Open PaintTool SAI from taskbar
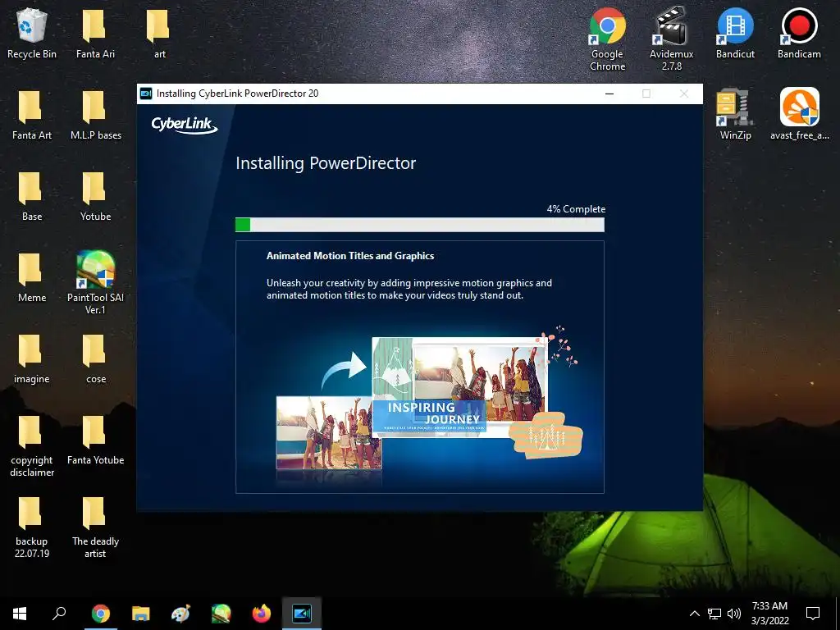The height and width of the screenshot is (630, 840). [x=221, y=614]
